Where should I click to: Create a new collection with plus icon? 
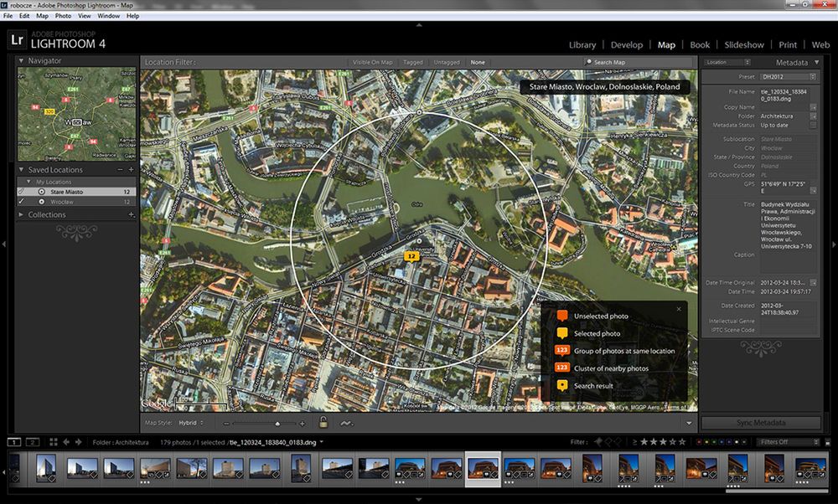[131, 214]
